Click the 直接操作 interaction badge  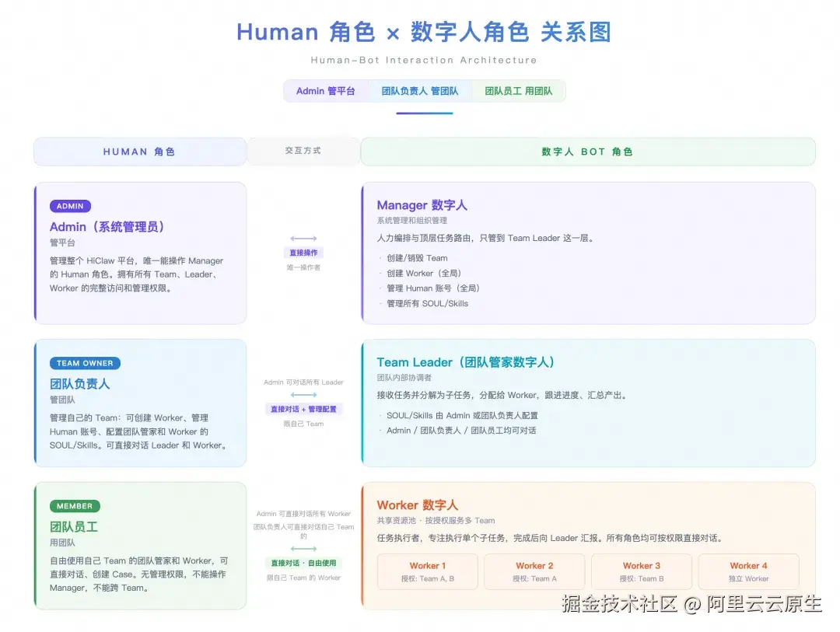303,253
